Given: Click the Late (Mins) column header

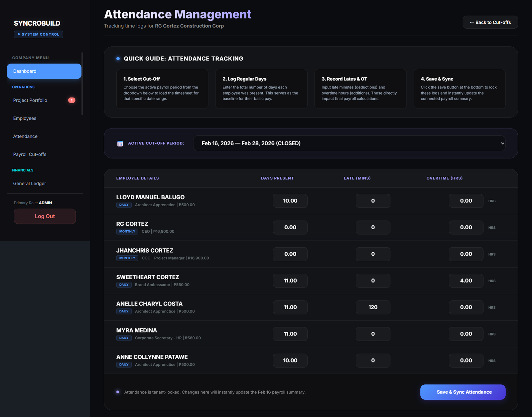Looking at the screenshot, I should 357,178.
